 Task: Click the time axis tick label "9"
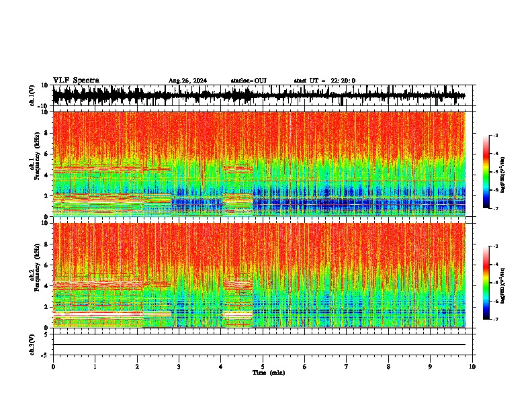click(430, 367)
